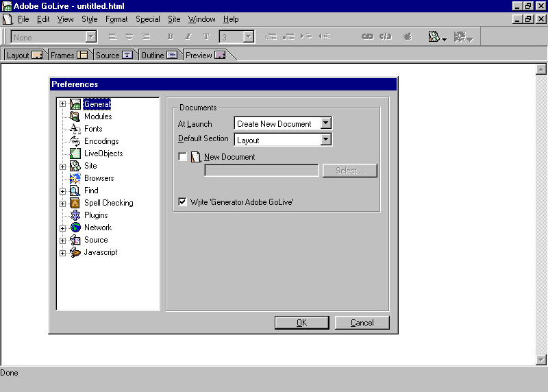
Task: Click the Fonts icon in tree
Action: [75, 129]
